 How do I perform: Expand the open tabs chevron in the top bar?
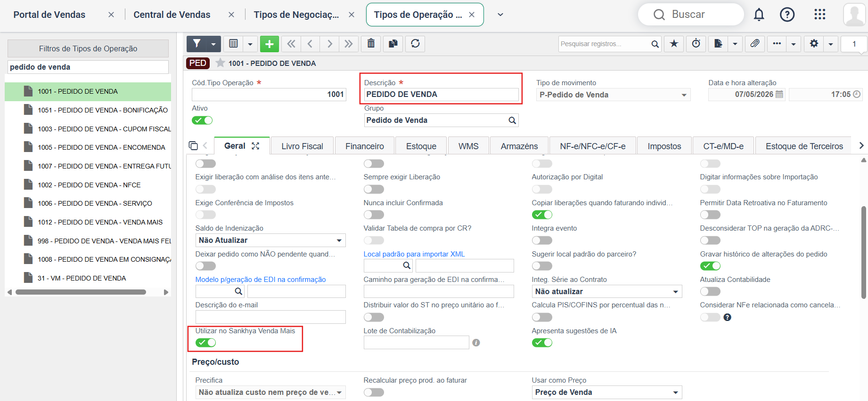click(500, 15)
